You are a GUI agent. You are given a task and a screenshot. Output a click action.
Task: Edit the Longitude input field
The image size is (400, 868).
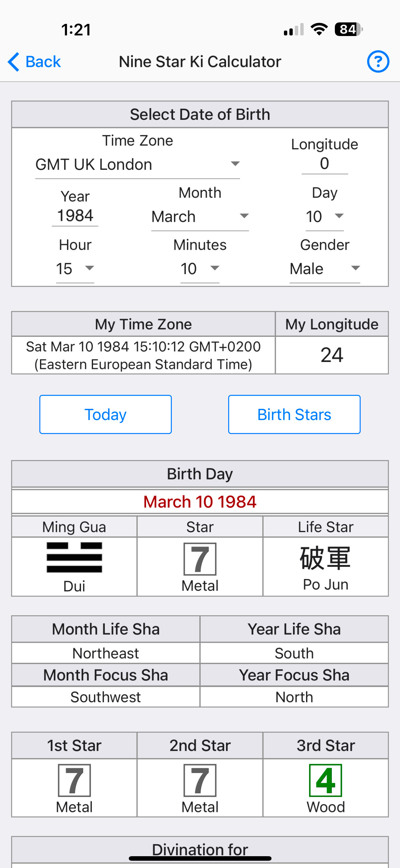(325, 164)
